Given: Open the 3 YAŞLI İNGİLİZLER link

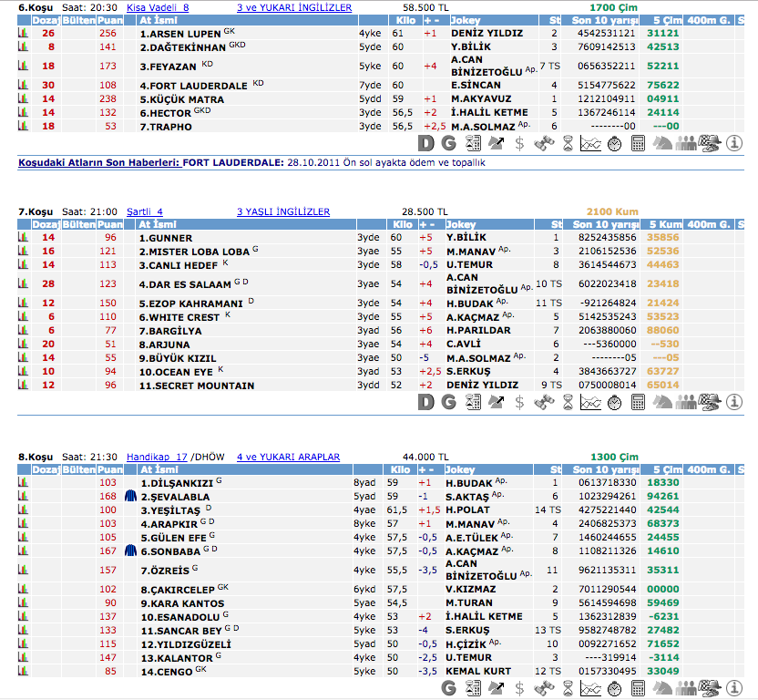Looking at the screenshot, I should point(282,212).
